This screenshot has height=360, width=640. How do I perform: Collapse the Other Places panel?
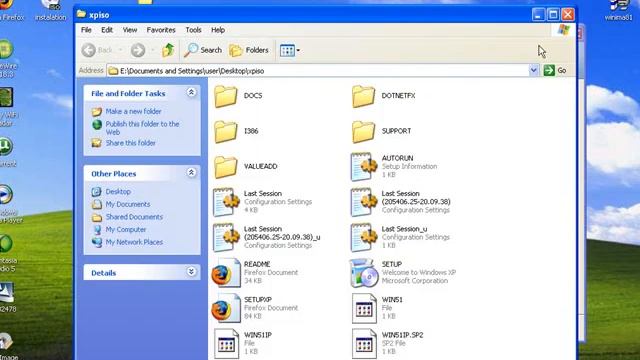(191, 173)
